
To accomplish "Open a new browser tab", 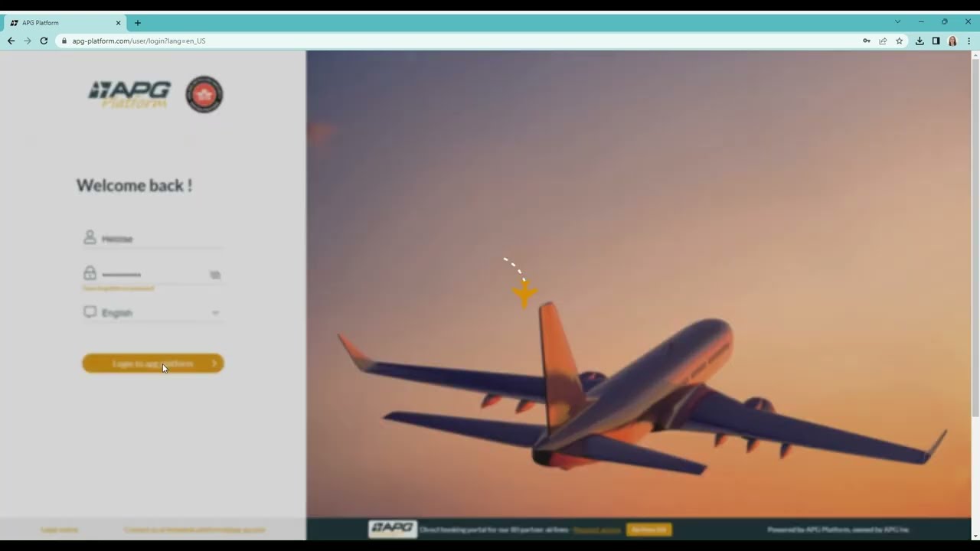I will tap(138, 23).
